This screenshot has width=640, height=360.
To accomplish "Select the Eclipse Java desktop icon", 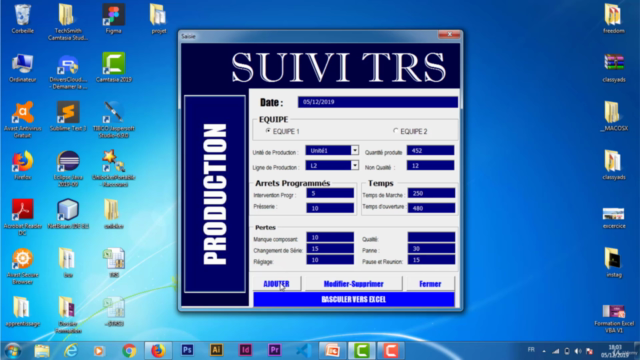I will click(68, 169).
